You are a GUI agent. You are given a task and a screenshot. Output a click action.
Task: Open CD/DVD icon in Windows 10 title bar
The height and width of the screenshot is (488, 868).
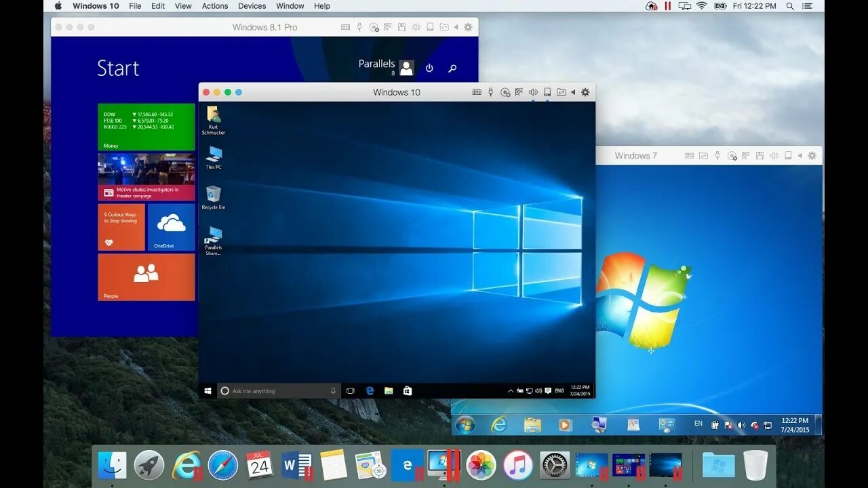(x=505, y=92)
